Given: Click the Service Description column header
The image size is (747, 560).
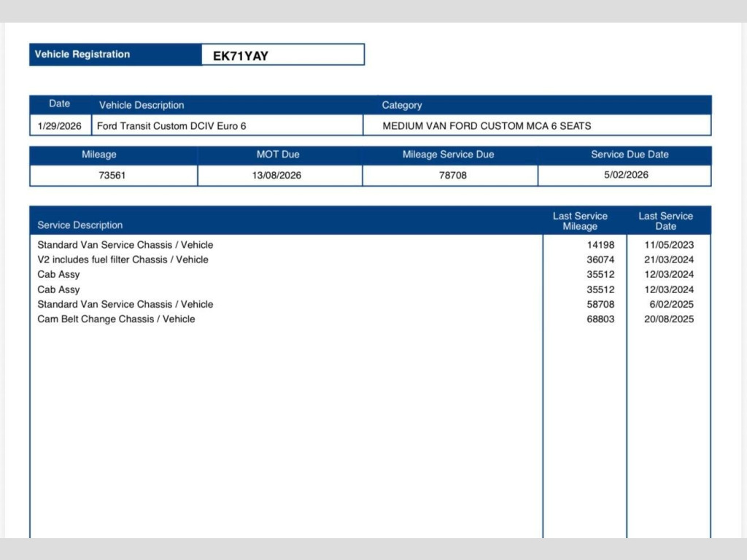Looking at the screenshot, I should [80, 225].
